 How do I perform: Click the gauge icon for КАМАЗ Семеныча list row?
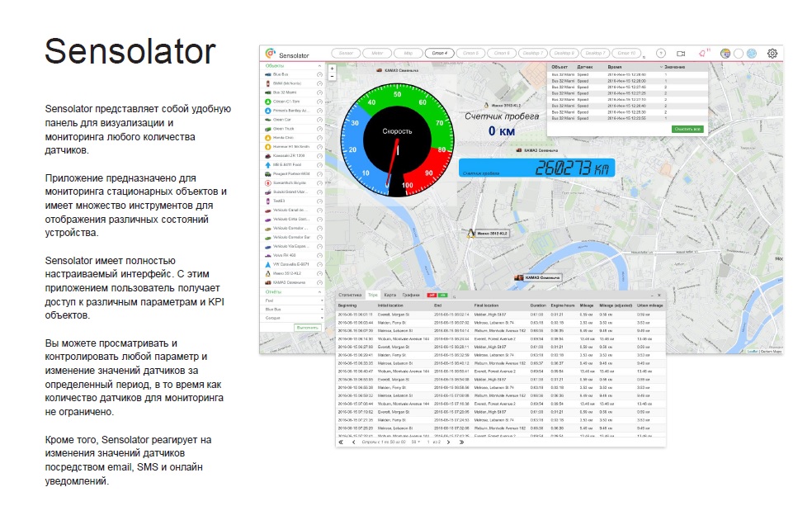(x=319, y=282)
